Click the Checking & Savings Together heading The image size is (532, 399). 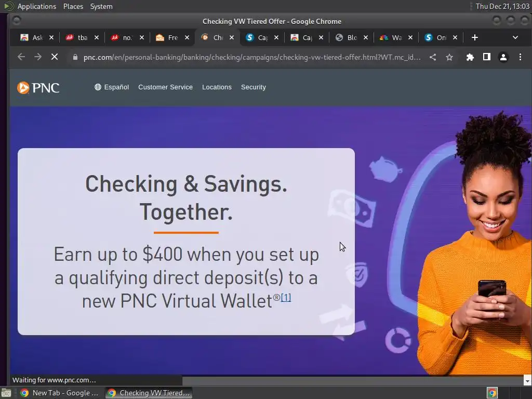pyautogui.click(x=186, y=197)
